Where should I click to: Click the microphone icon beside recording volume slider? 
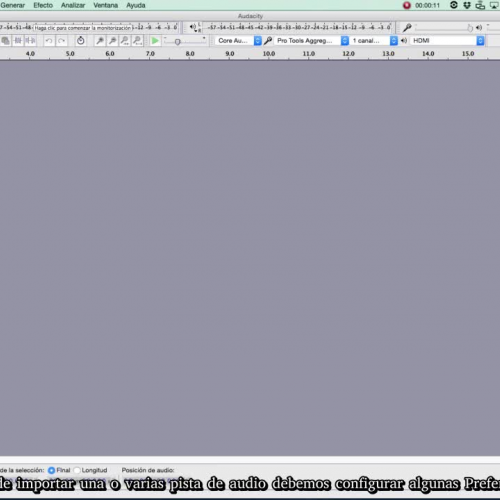point(407,28)
